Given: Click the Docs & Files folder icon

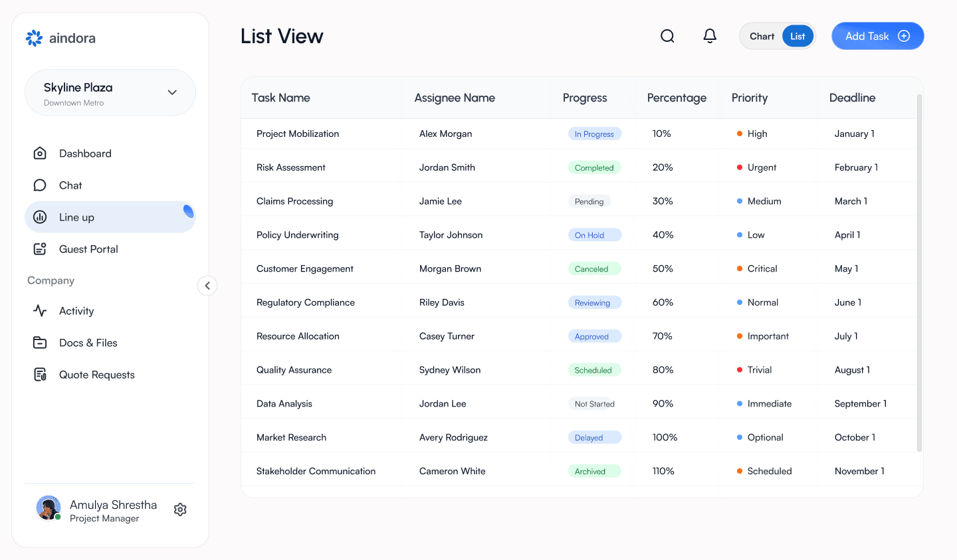Looking at the screenshot, I should coord(40,343).
